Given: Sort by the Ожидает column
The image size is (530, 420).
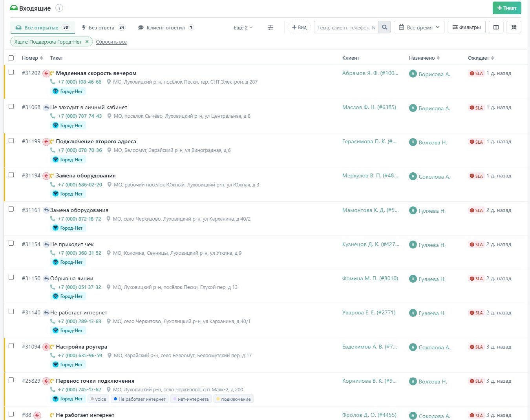Looking at the screenshot, I should tap(481, 58).
